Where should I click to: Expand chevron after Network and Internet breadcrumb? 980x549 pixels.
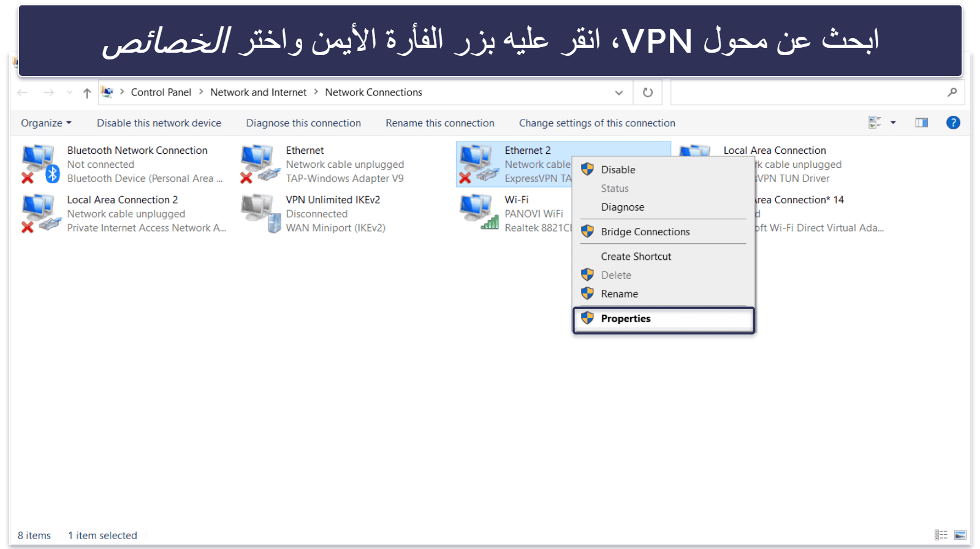[x=316, y=92]
